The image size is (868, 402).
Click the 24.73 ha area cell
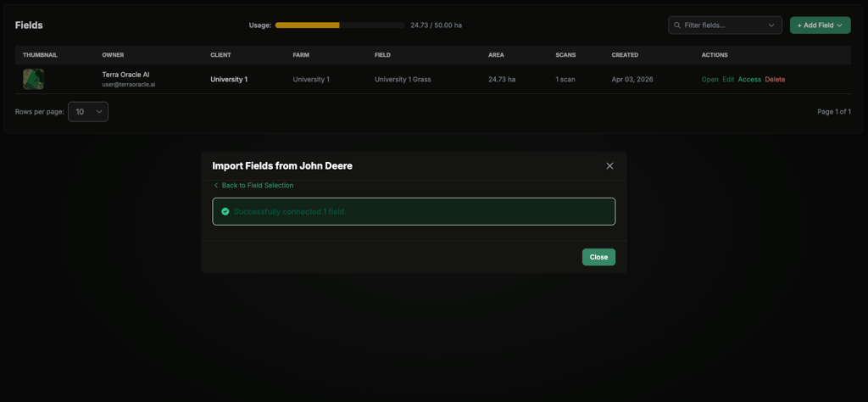[x=502, y=79]
